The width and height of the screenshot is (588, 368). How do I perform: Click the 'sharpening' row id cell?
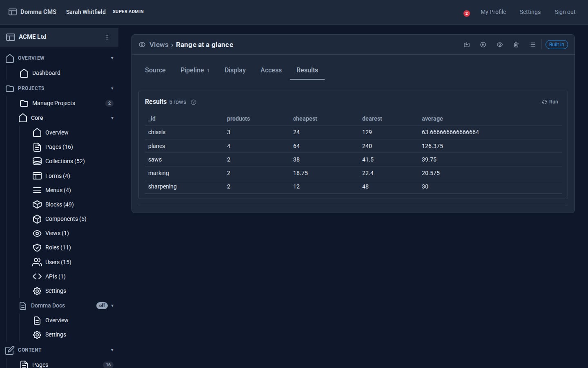point(163,186)
